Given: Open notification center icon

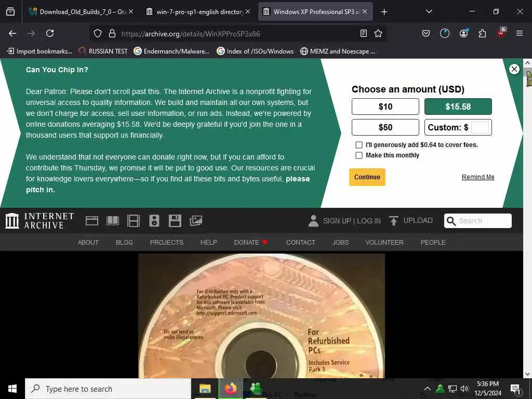Looking at the screenshot, I should tap(515, 389).
